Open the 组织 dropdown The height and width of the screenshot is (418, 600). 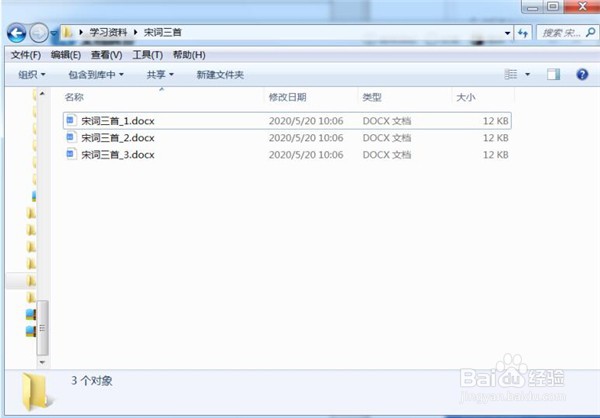click(x=32, y=75)
